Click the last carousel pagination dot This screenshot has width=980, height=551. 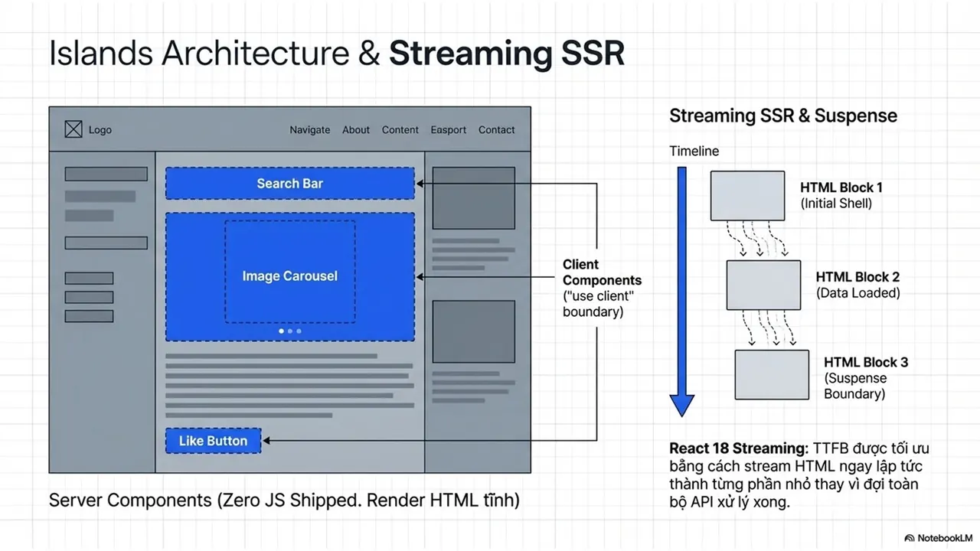pyautogui.click(x=299, y=331)
